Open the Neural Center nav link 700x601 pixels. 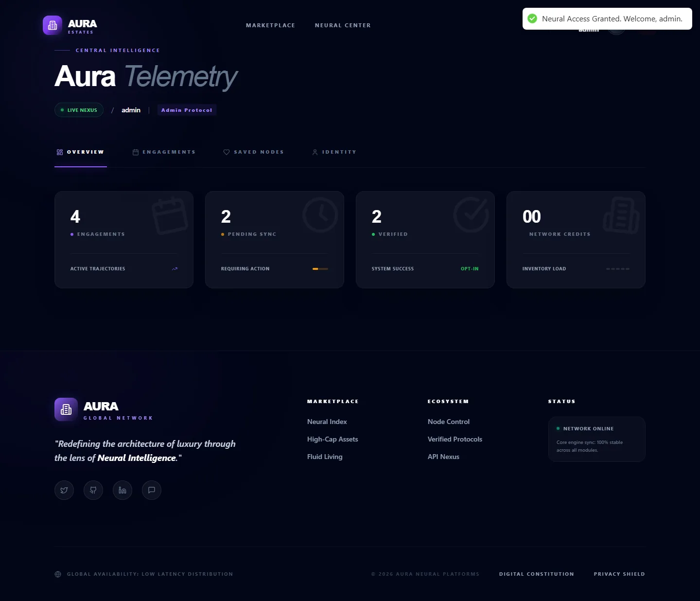(x=343, y=25)
